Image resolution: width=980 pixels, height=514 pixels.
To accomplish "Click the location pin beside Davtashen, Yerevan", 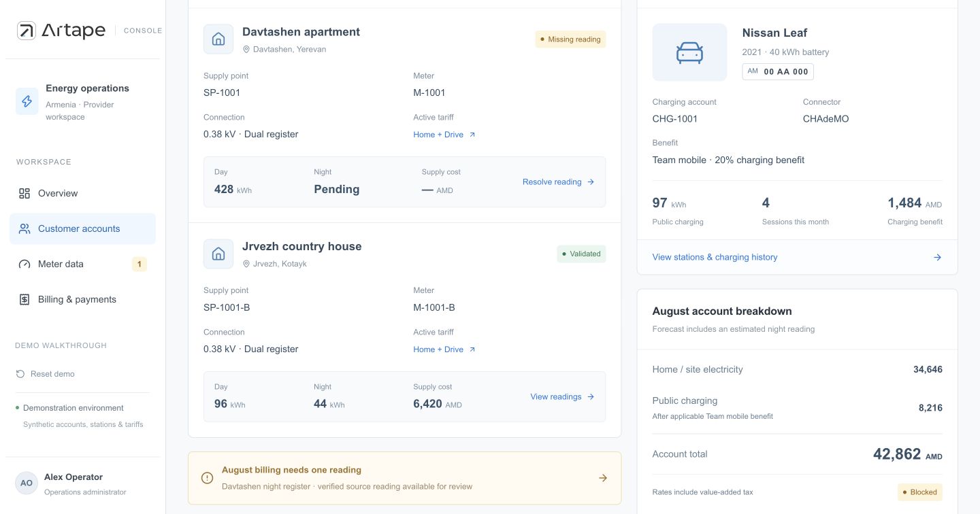I will click(246, 50).
